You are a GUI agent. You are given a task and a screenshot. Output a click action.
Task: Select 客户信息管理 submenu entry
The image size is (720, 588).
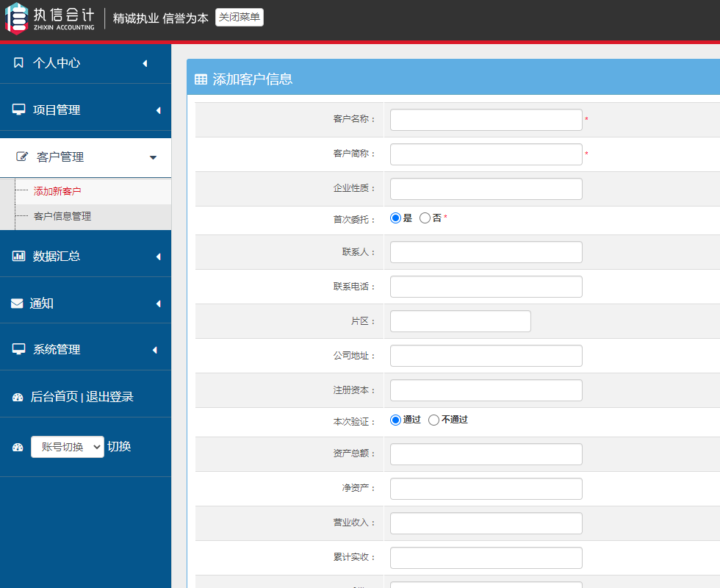62,216
